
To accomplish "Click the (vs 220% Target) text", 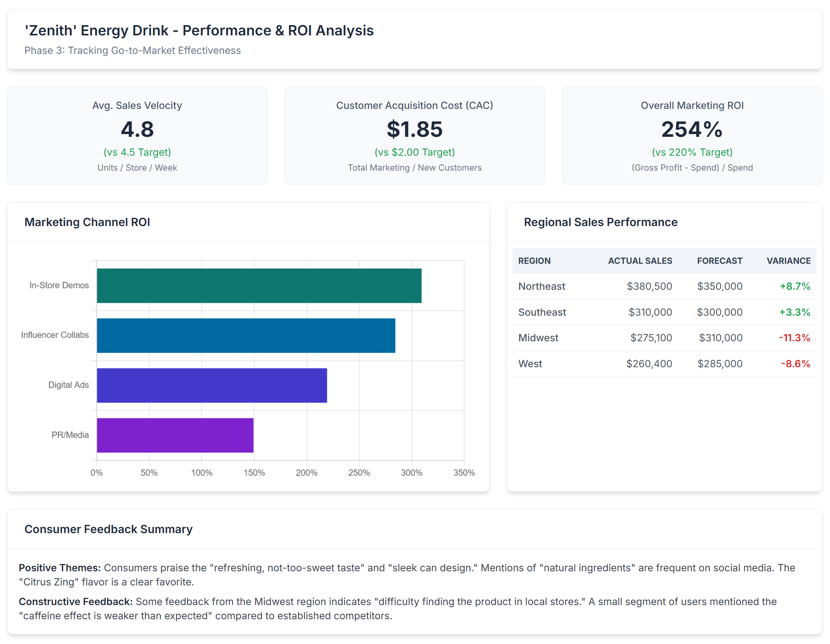I will (692, 152).
